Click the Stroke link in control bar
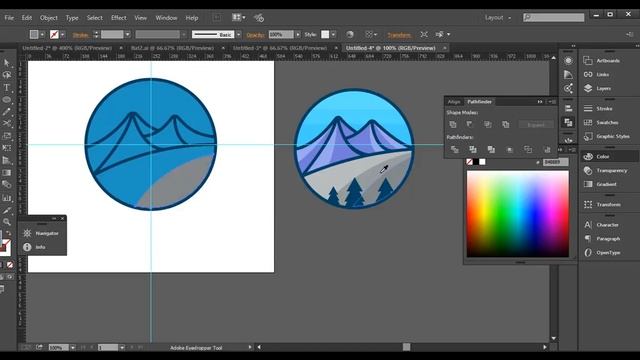The height and width of the screenshot is (360, 640). (x=80, y=35)
